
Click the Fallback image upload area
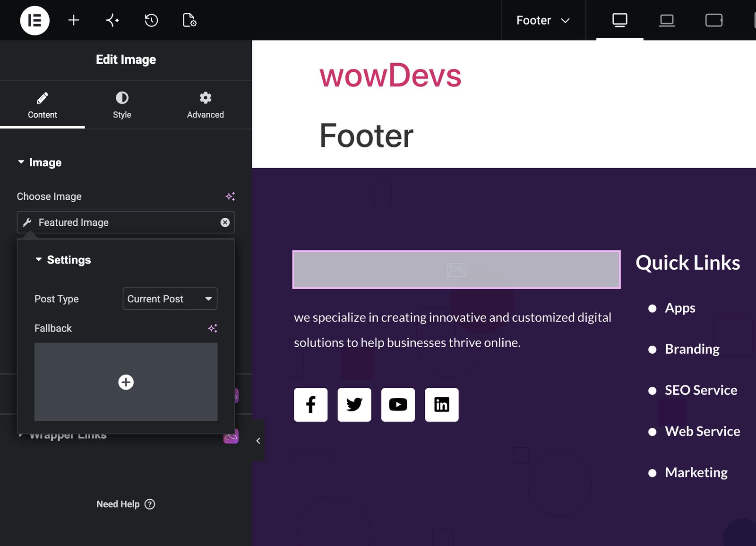coord(126,382)
